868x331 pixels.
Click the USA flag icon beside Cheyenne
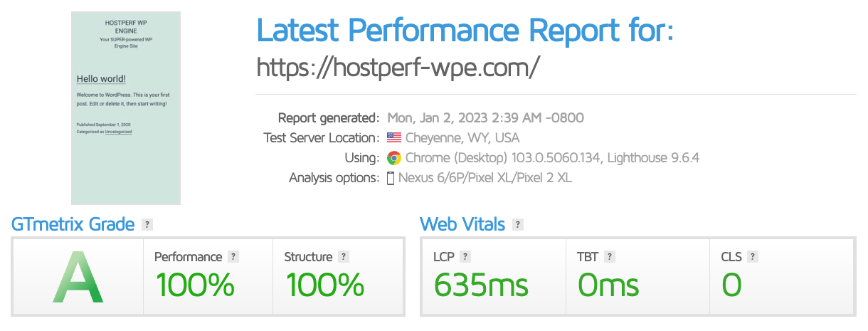click(x=394, y=138)
